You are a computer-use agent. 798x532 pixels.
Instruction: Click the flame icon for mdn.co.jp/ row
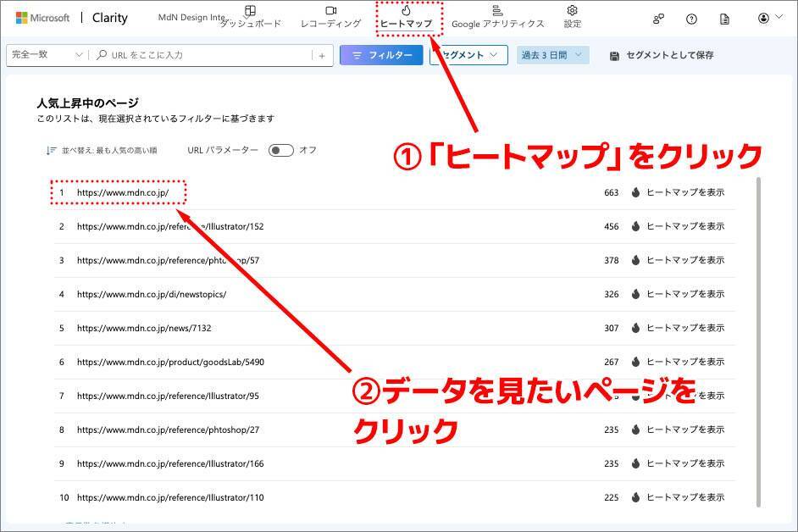(635, 192)
